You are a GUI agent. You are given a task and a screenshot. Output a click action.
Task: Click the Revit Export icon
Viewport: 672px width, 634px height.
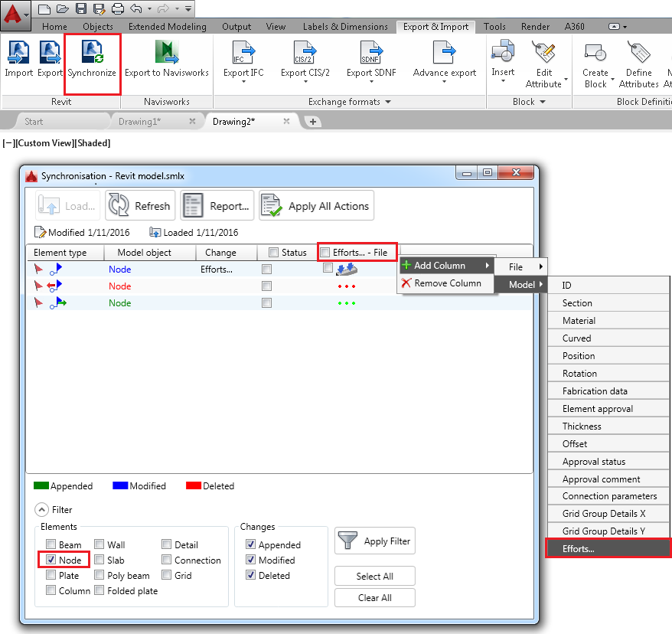click(x=50, y=52)
